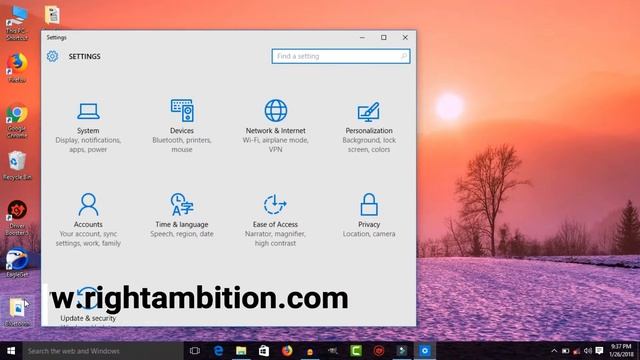Click the magnifier icon in Find a setting
The width and height of the screenshot is (640, 360).
(404, 56)
